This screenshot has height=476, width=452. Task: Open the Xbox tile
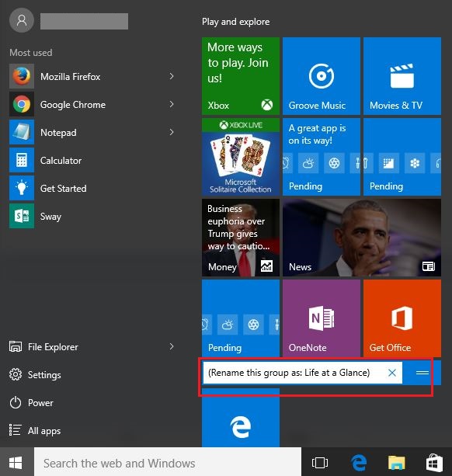coord(241,76)
